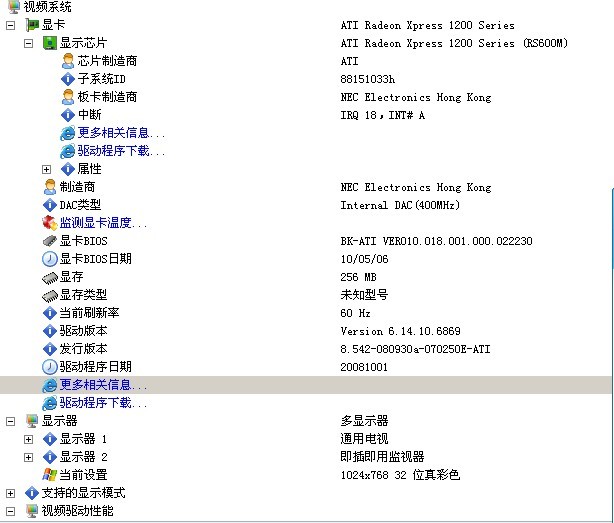Select the 支持的显示模式 item
The width and height of the screenshot is (614, 523).
click(x=83, y=493)
